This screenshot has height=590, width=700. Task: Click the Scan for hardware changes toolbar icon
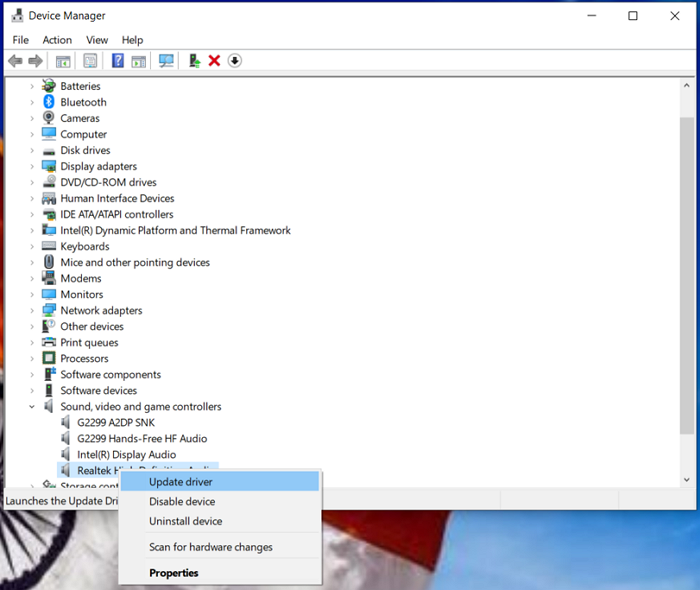[166, 61]
